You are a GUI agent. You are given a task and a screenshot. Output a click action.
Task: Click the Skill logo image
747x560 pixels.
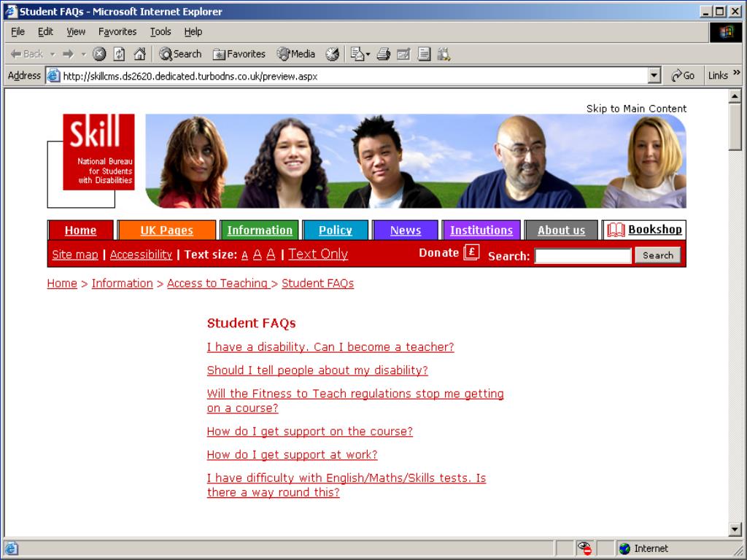click(x=98, y=152)
